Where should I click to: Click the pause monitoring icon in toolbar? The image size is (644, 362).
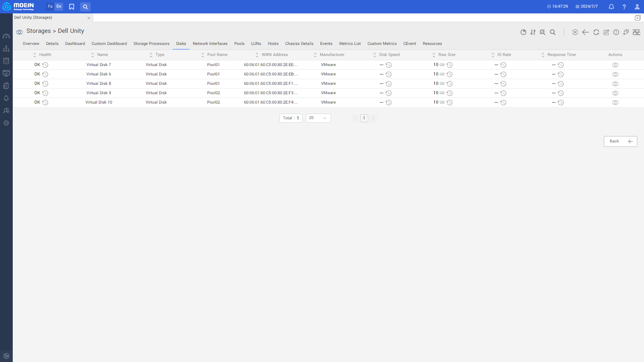(575, 32)
